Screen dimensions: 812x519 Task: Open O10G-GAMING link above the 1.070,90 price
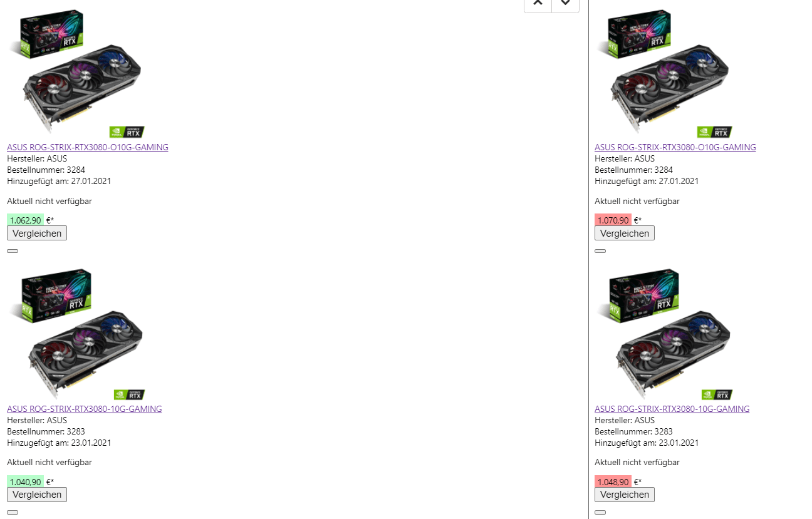click(675, 147)
